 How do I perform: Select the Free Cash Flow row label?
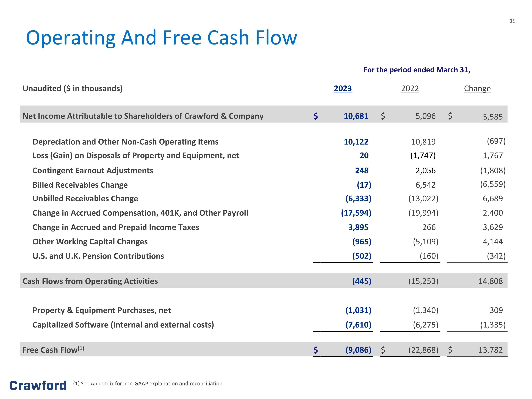click(x=53, y=350)
